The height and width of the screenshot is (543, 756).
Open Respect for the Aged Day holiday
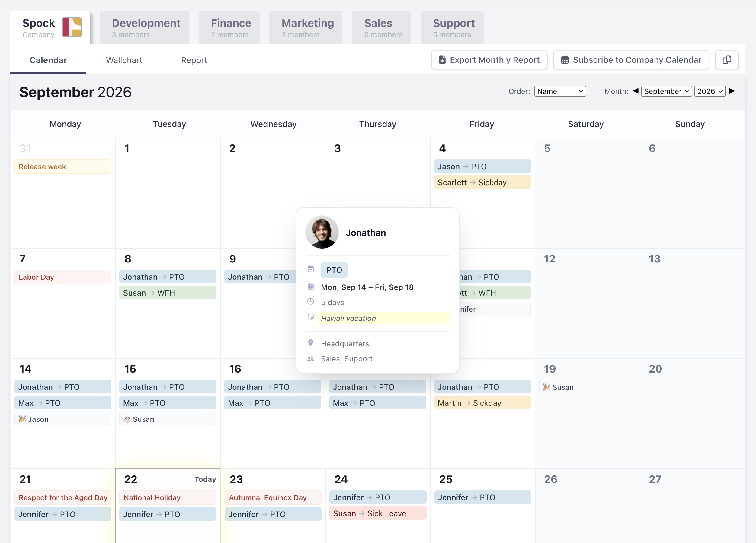pos(63,497)
